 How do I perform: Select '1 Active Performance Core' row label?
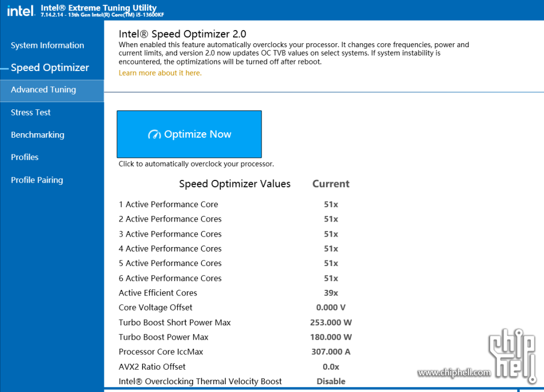(x=168, y=204)
